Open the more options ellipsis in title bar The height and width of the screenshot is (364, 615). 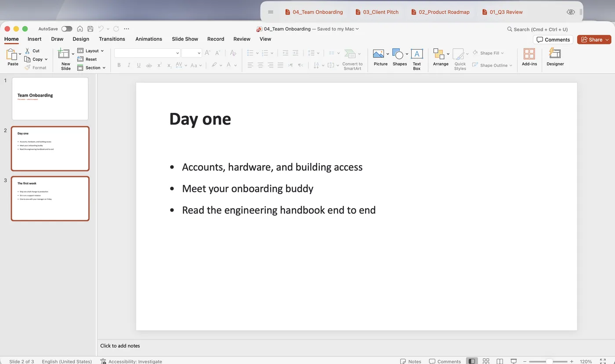point(127,29)
